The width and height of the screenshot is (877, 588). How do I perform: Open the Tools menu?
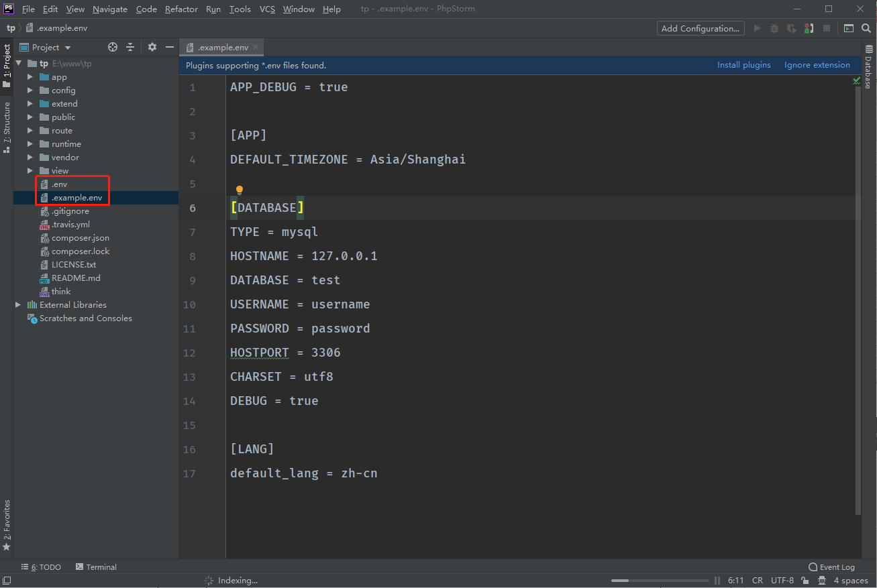pyautogui.click(x=240, y=9)
